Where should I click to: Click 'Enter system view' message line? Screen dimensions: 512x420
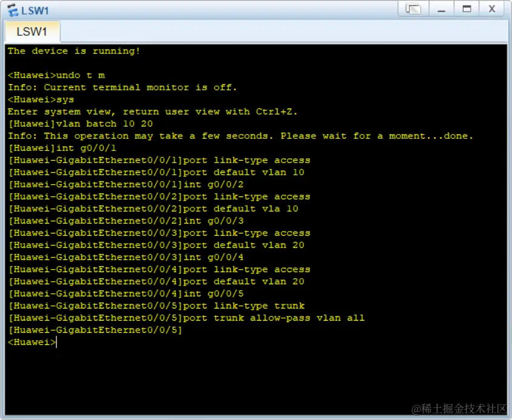coord(153,112)
